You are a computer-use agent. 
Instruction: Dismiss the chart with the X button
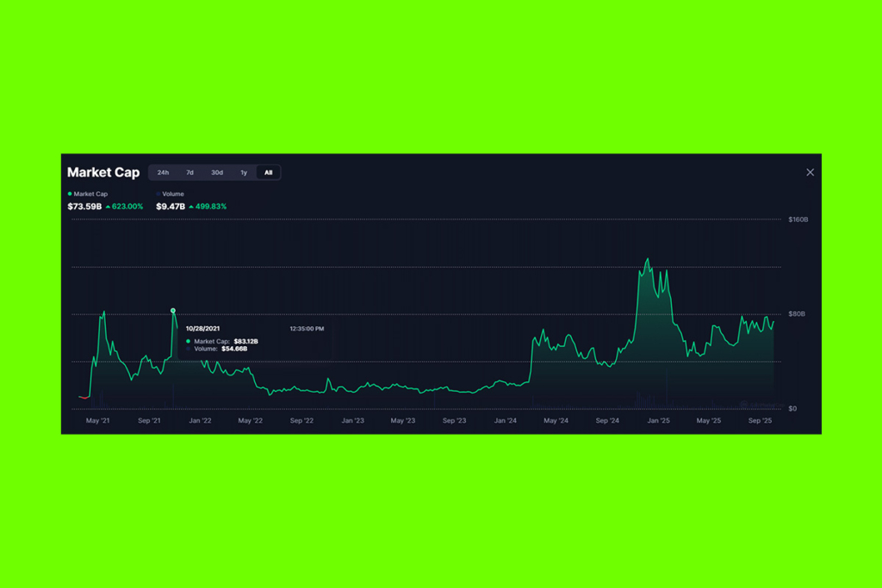[810, 172]
